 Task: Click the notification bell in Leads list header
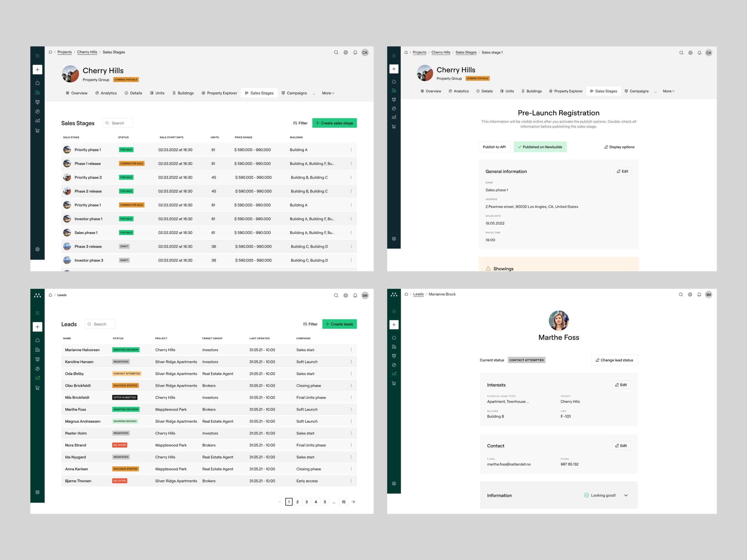355,295
